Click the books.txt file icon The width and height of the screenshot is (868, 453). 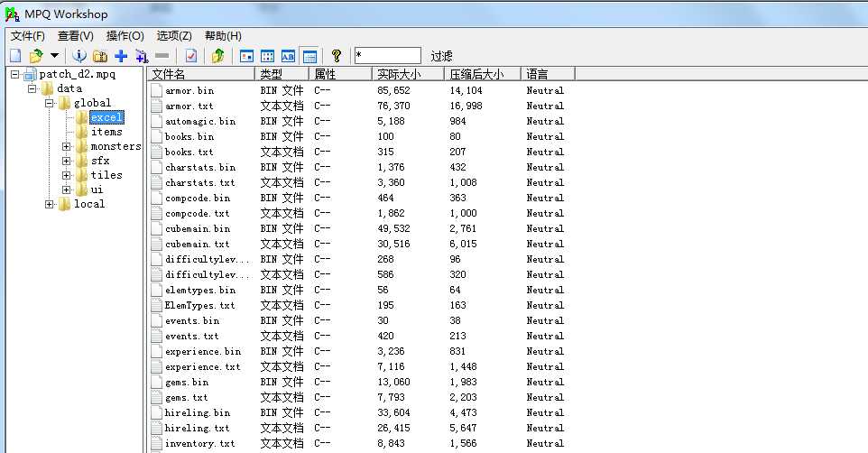click(x=157, y=152)
